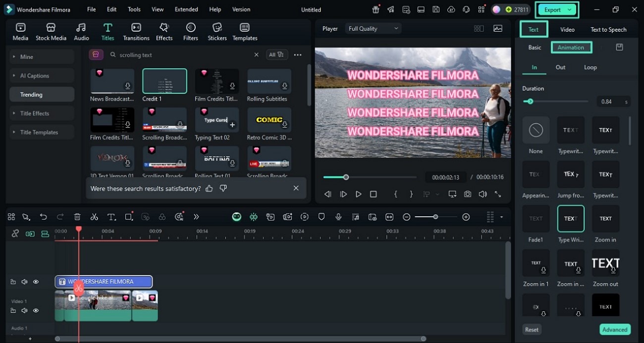
Task: Switch to the Video tab in properties
Action: [567, 30]
